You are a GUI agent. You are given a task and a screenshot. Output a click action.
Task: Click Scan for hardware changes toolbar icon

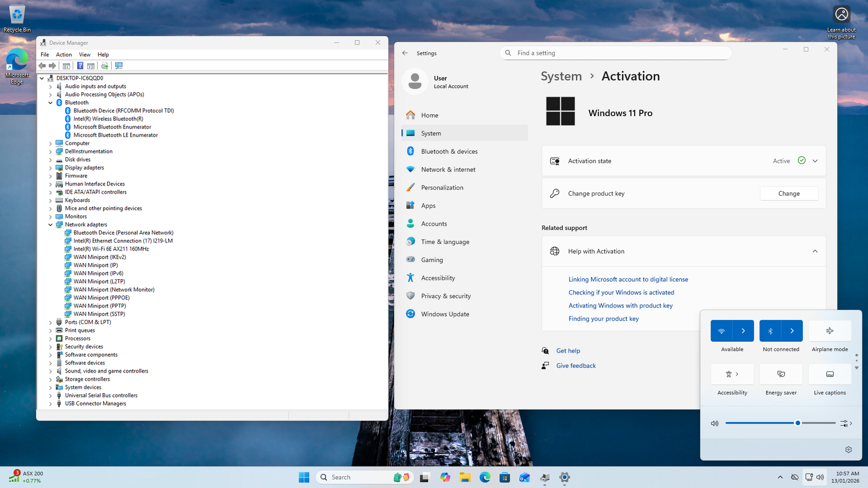[x=119, y=66]
